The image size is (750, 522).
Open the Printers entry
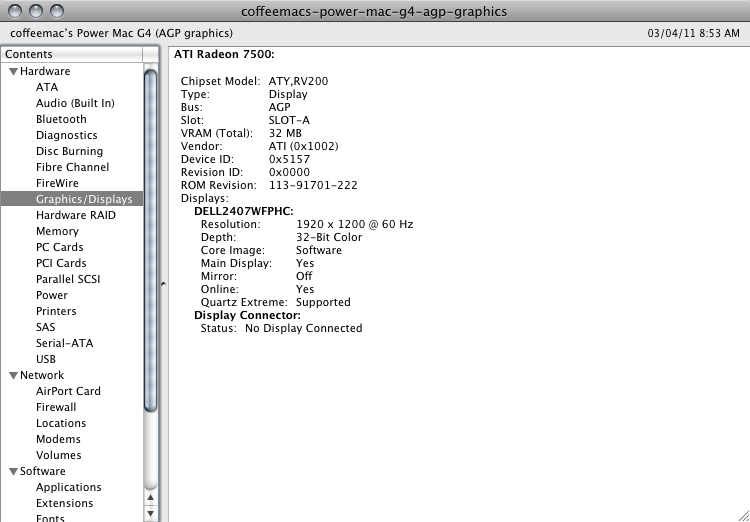point(56,311)
